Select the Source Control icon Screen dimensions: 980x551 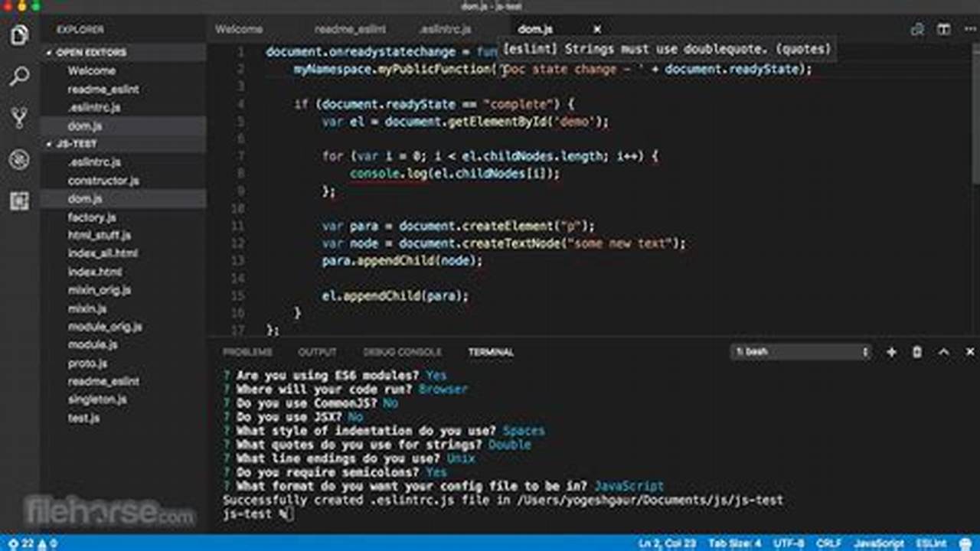click(19, 119)
